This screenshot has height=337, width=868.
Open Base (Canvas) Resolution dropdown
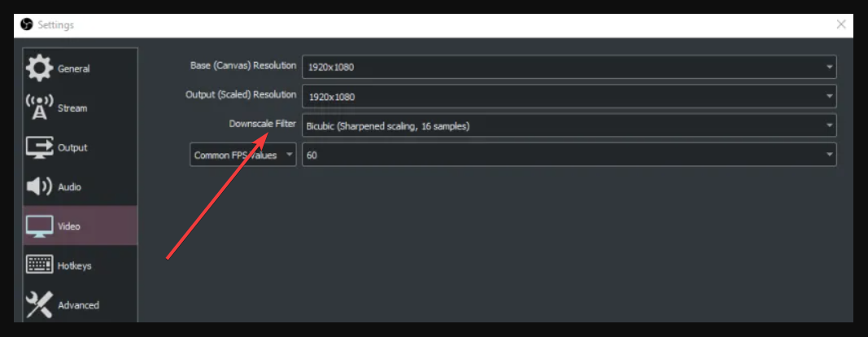569,67
